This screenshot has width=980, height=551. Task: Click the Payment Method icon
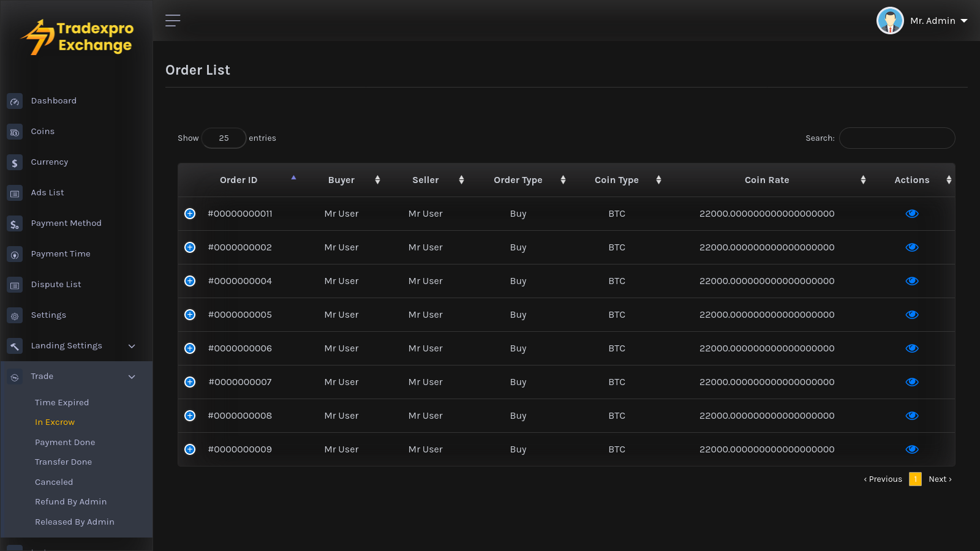click(x=15, y=223)
